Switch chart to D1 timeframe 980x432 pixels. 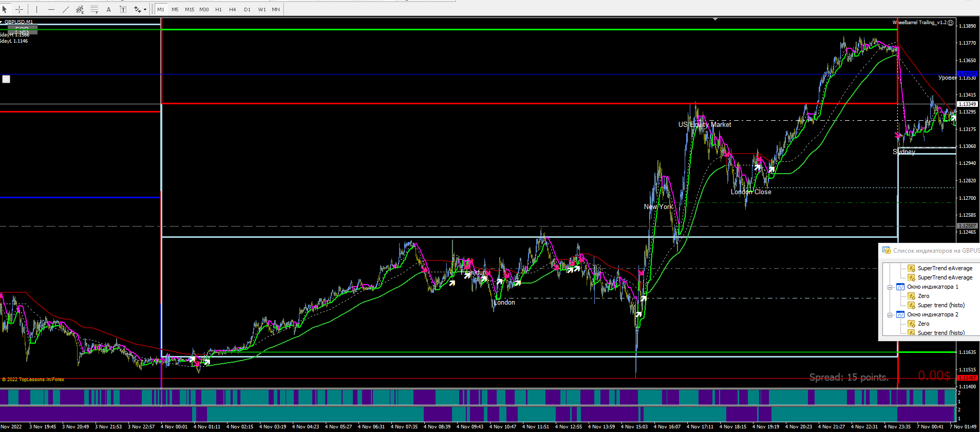pos(247,9)
